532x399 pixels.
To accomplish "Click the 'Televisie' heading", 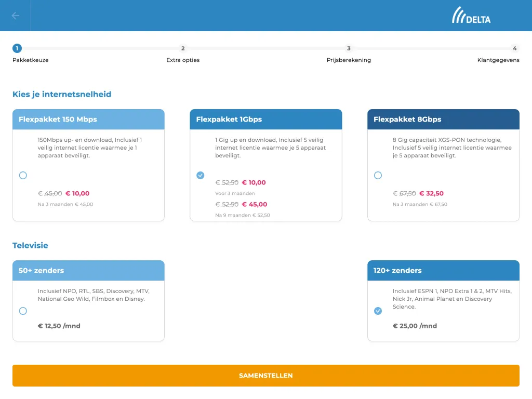I will tap(30, 245).
